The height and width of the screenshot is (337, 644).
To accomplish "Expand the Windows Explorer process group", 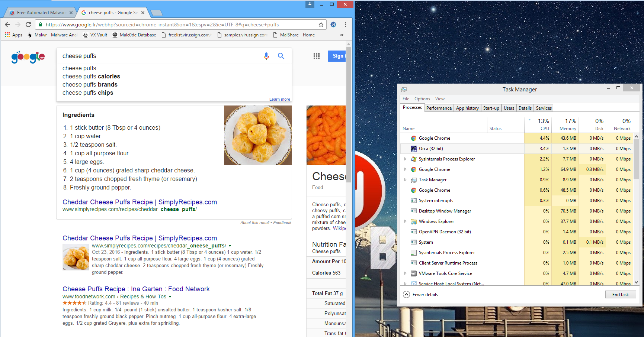I will [x=406, y=221].
